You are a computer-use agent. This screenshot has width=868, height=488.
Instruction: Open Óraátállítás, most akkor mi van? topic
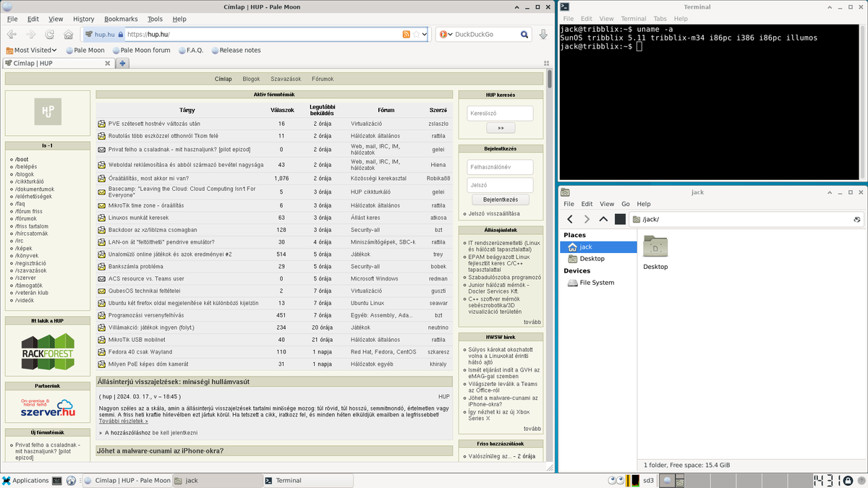148,178
